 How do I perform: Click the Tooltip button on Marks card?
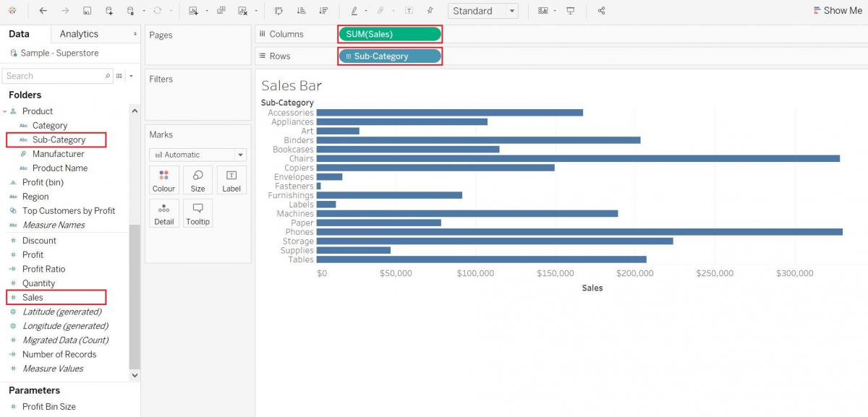click(x=197, y=214)
